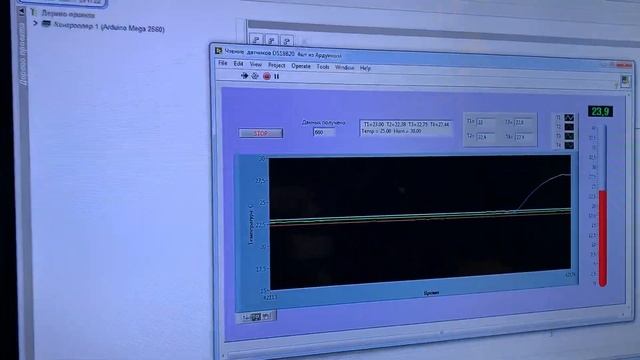Viewport: 640px width, 360px height.
Task: Click the red thermometer fill bar
Action: coord(602,238)
